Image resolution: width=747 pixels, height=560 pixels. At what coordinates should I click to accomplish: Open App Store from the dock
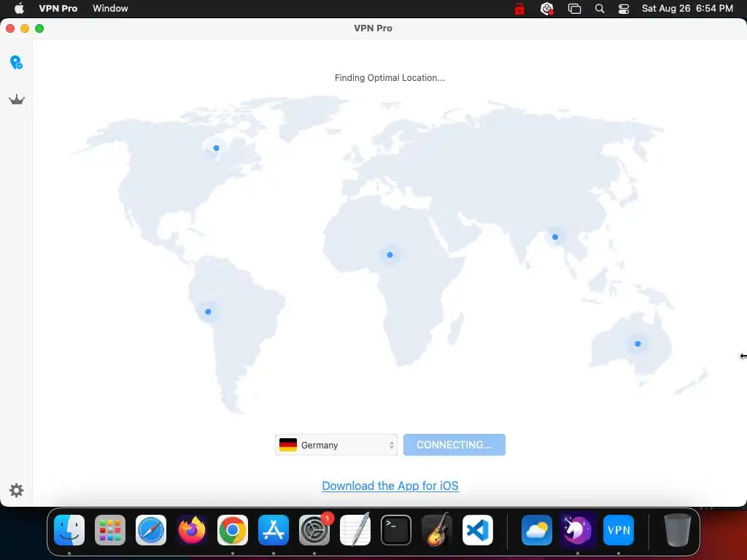[274, 529]
